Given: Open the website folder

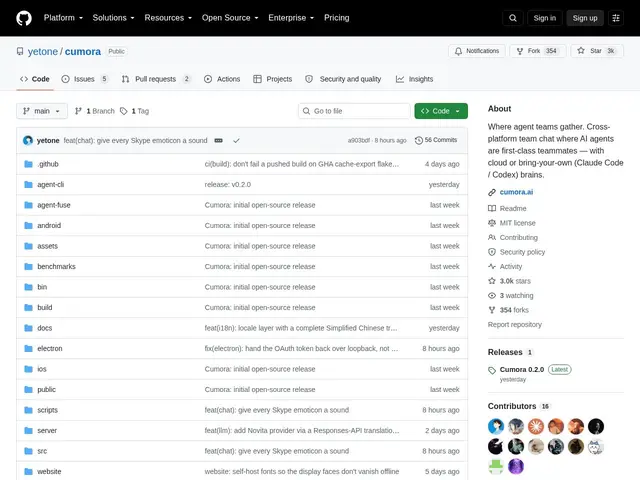Looking at the screenshot, I should click(x=49, y=471).
